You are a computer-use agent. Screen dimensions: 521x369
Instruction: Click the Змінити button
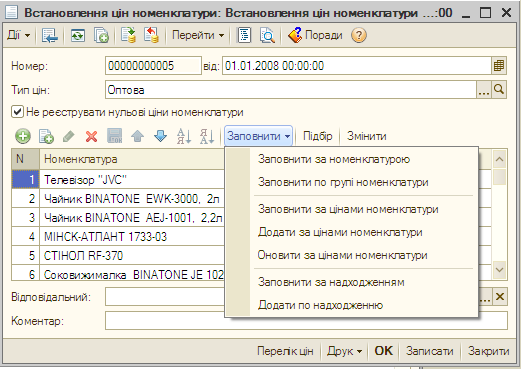pos(367,136)
